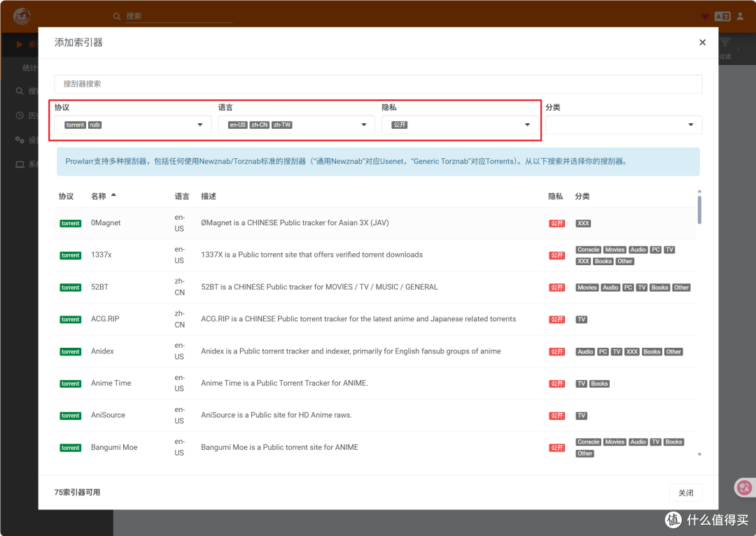Click the heart donate icon
Image resolution: width=756 pixels, height=536 pixels.
pyautogui.click(x=705, y=16)
